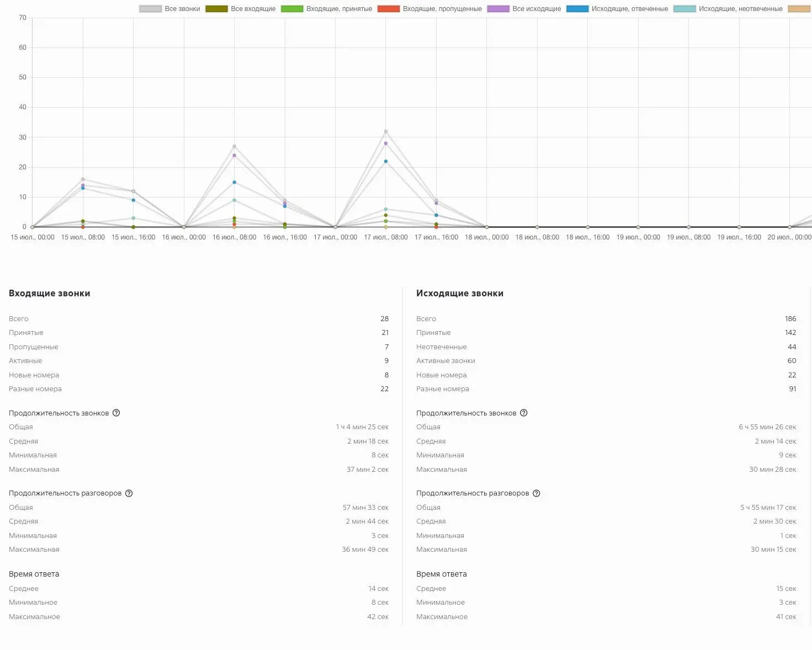Click total duration 6 ч 55 мин 26 сек
Viewport: 812px width, 650px height.
click(x=767, y=427)
